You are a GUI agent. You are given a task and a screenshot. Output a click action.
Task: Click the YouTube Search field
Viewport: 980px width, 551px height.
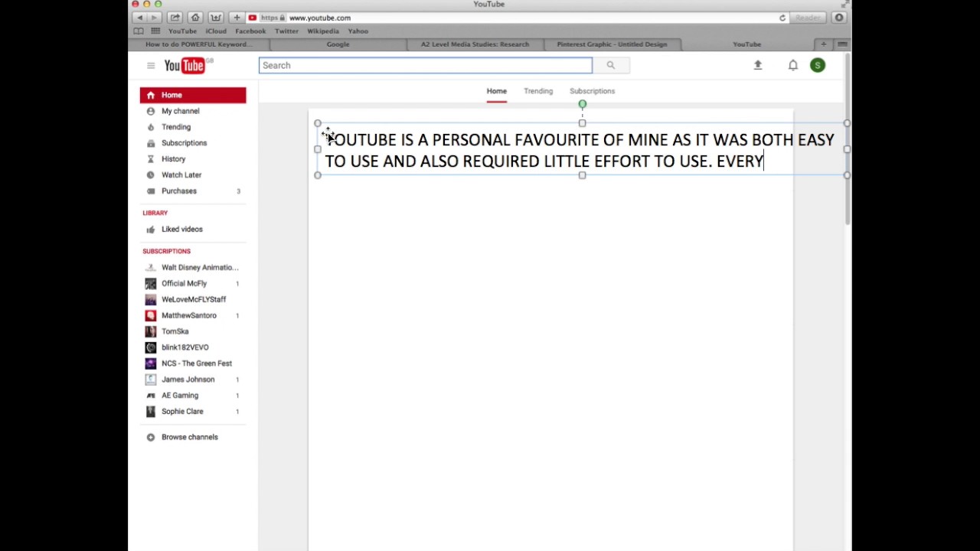click(x=425, y=65)
